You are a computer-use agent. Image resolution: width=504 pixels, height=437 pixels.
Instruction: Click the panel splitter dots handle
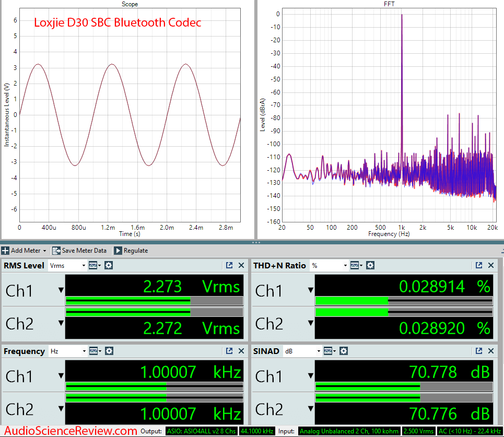(x=256, y=243)
